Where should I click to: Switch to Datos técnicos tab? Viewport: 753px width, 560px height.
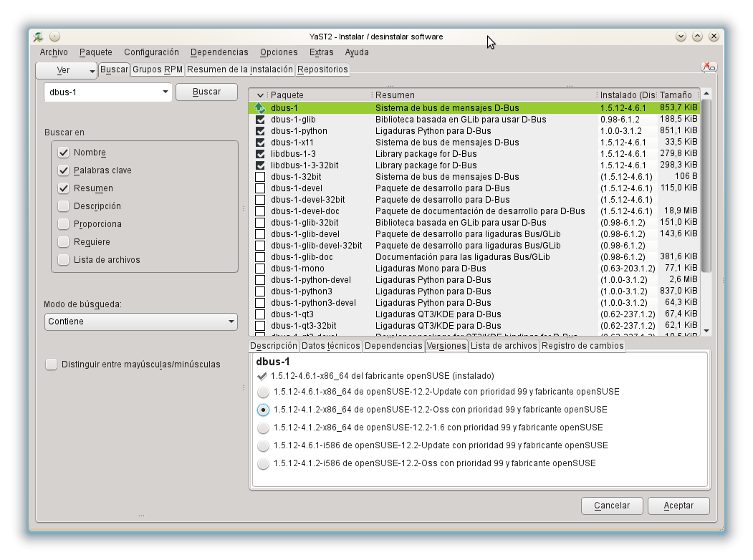(x=331, y=346)
